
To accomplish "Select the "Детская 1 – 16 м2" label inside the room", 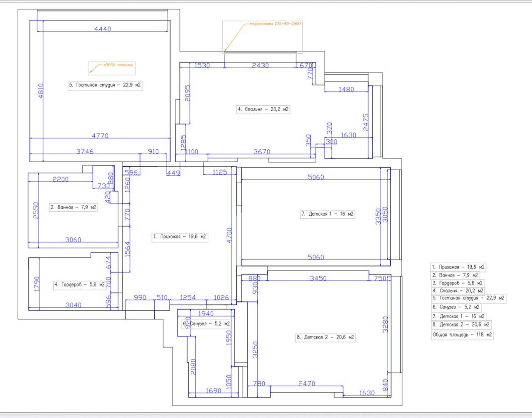I will (327, 214).
